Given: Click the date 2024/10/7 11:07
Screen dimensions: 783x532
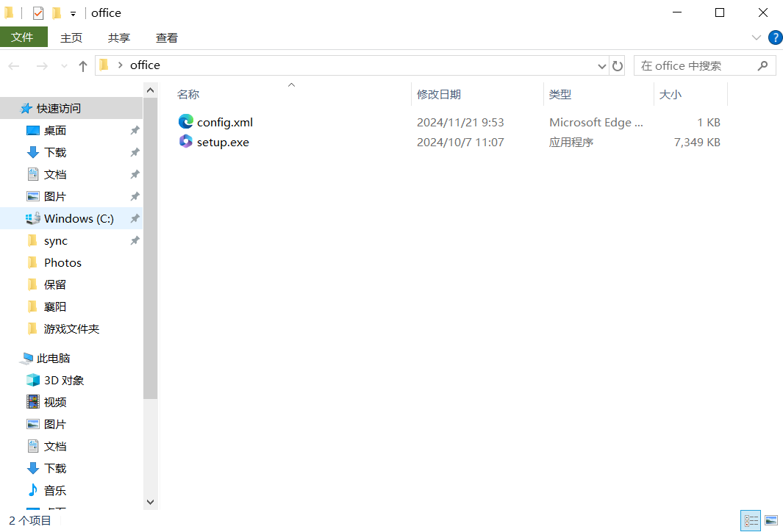Looking at the screenshot, I should pyautogui.click(x=460, y=143).
